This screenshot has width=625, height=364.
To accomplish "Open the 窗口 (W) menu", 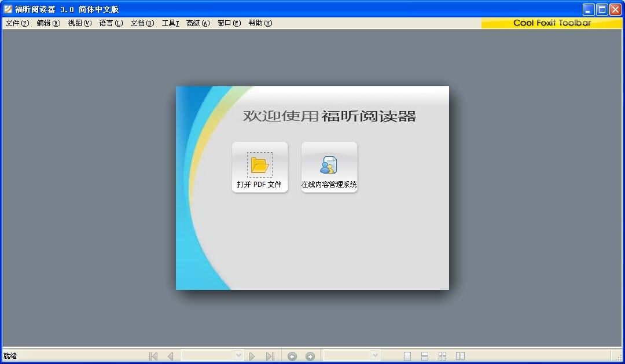I will click(x=229, y=23).
